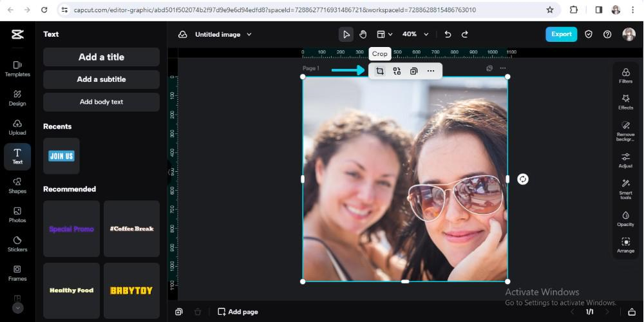644x322 pixels.
Task: Undo the last action
Action: (x=448, y=35)
